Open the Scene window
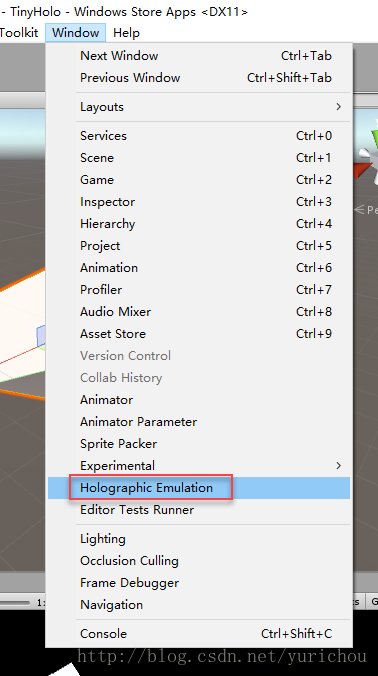The width and height of the screenshot is (378, 676). pyautogui.click(x=199, y=158)
